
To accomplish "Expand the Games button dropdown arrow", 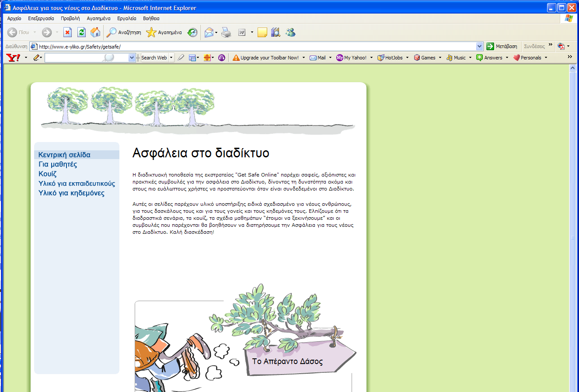I will coord(440,58).
